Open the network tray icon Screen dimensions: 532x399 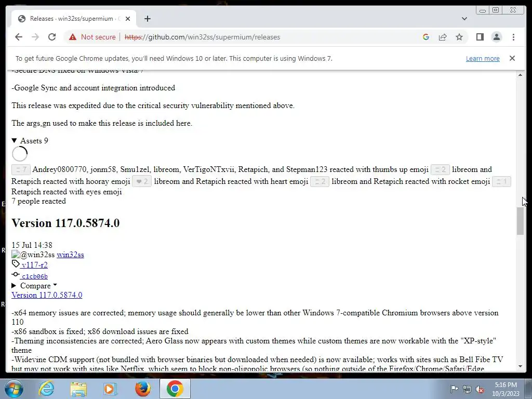pos(467,389)
